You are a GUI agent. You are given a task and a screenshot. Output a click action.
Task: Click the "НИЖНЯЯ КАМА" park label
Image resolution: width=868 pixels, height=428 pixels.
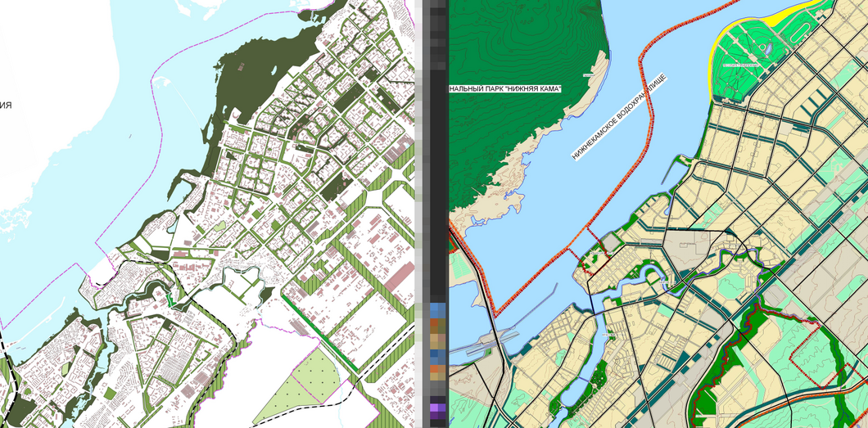coord(504,88)
